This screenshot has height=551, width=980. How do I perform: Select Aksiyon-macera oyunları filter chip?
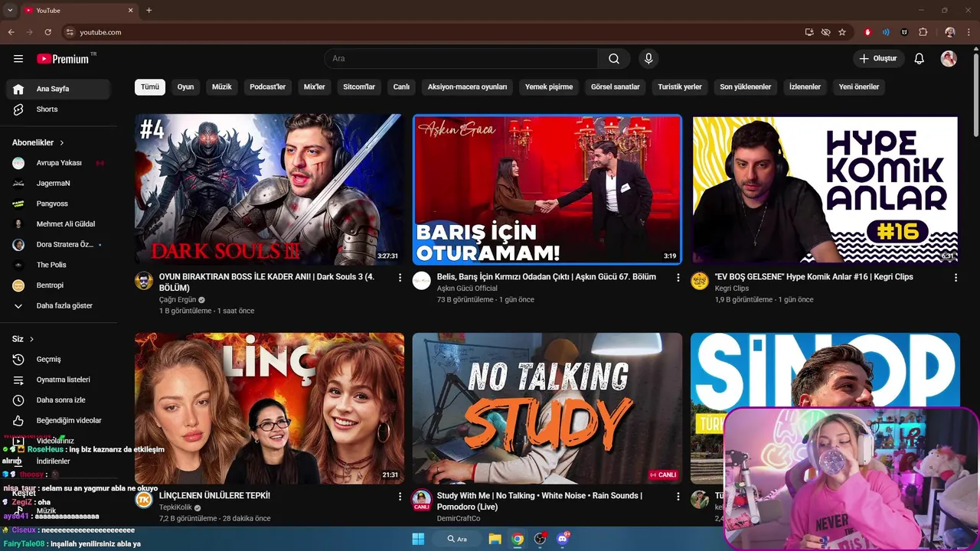[x=467, y=87]
